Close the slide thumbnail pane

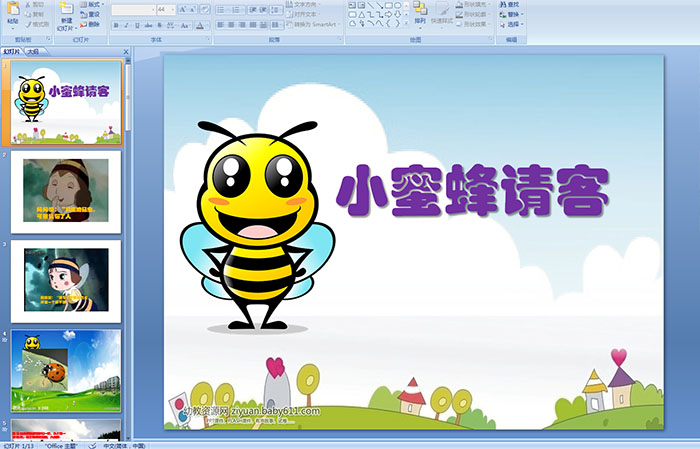125,52
